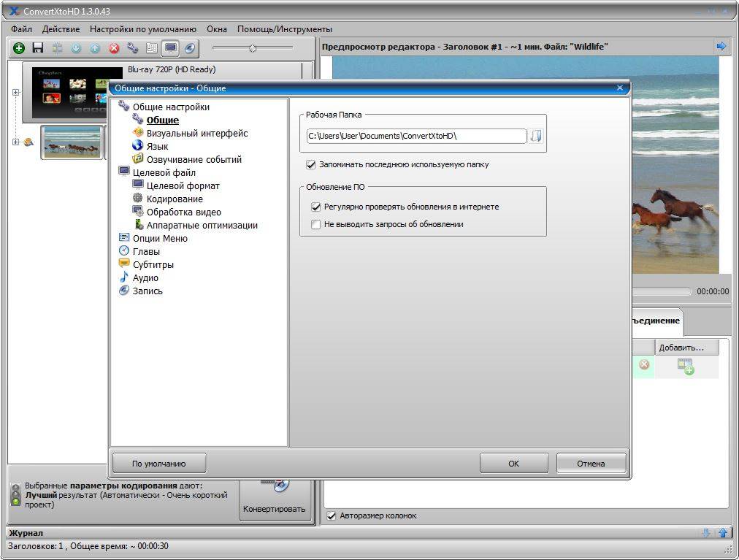Screen dimensions: 739x560
Task: Click the move down arrow toolbar icon
Action: tap(76, 47)
